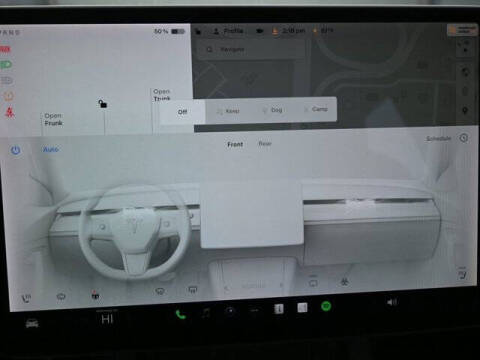This screenshot has height=360, width=480.
Task: Select Dog mode
Action: (273, 110)
